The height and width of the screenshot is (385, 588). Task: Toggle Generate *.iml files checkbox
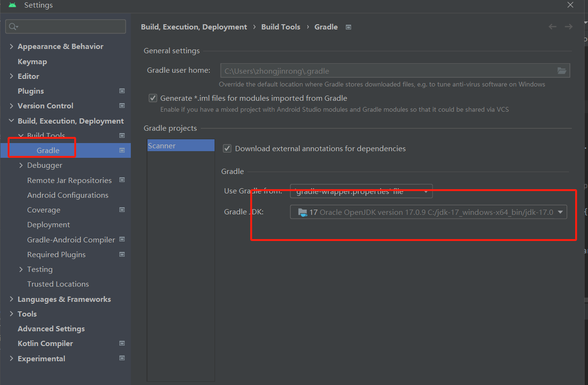[153, 98]
